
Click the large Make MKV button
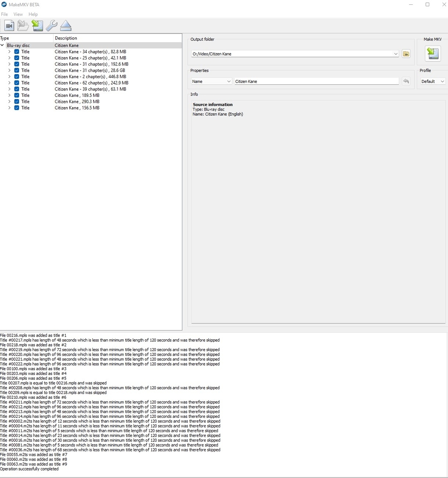click(433, 53)
